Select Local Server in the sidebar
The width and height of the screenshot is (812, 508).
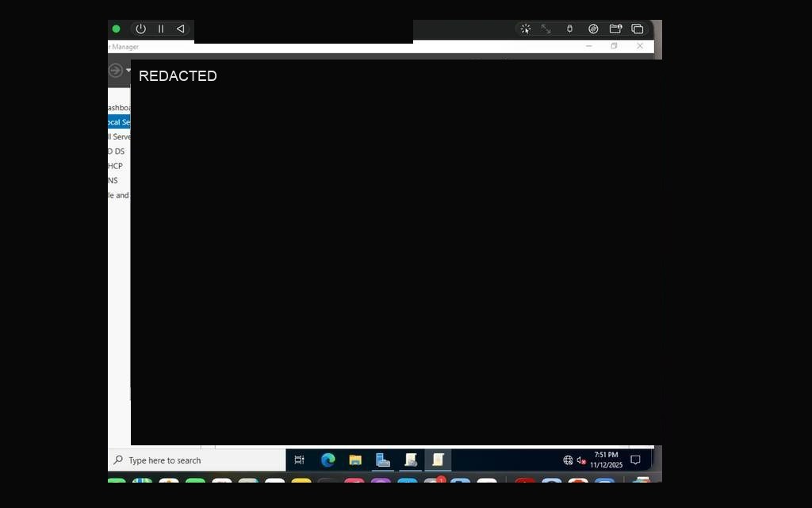tap(119, 122)
